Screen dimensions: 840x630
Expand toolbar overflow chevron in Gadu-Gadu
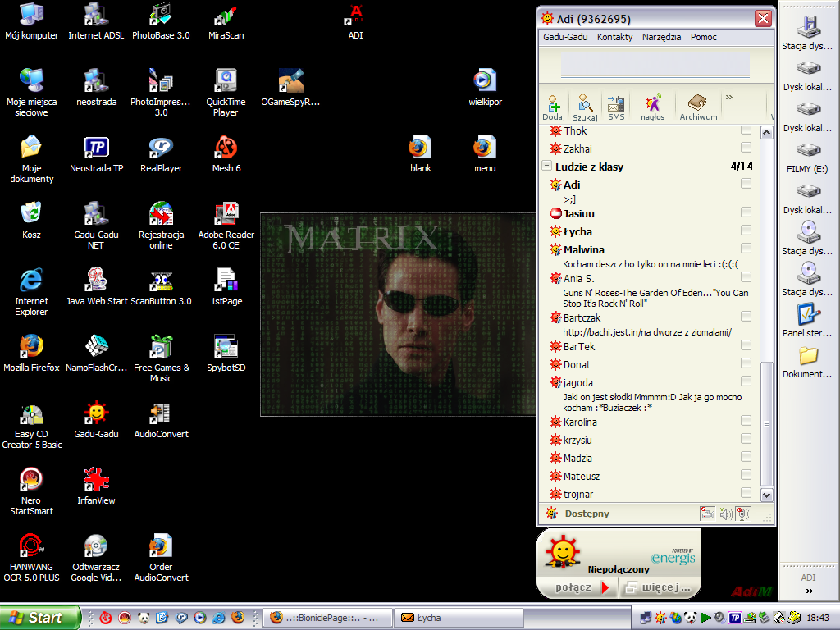click(x=728, y=98)
